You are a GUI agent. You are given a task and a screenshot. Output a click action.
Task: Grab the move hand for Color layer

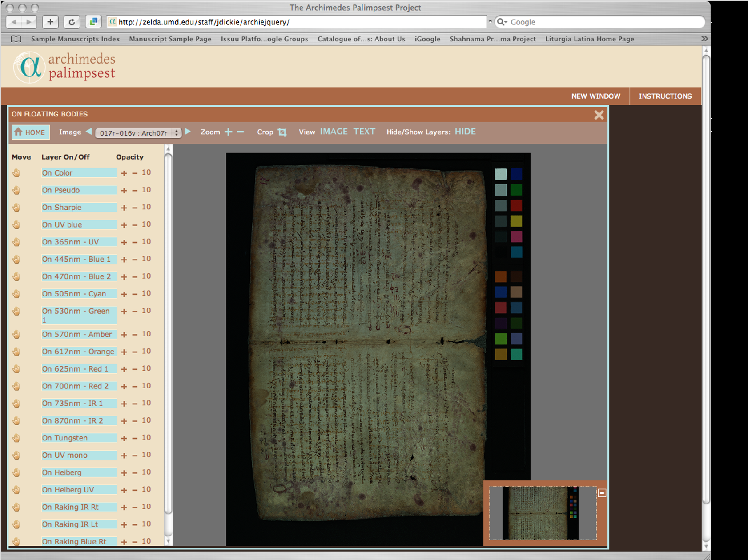16,173
